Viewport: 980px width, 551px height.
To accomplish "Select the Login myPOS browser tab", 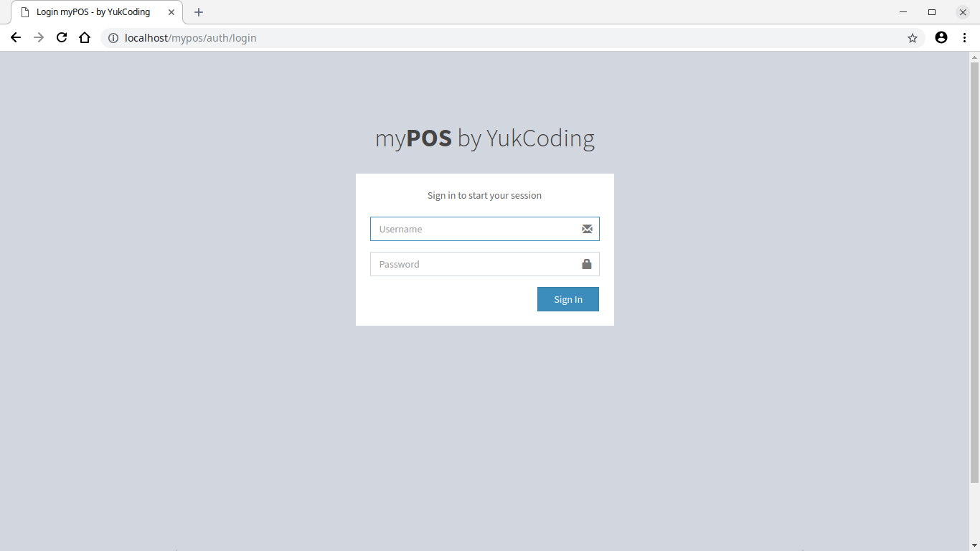I will pyautogui.click(x=97, y=12).
